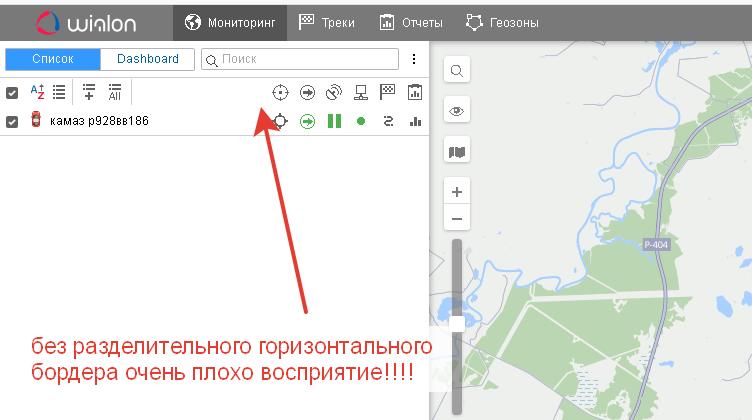Click the green pause icon for камаз
The image size is (752, 420).
click(x=334, y=122)
